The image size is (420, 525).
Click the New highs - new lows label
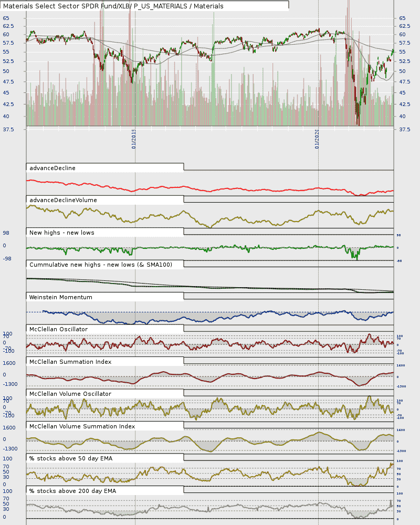(x=61, y=233)
